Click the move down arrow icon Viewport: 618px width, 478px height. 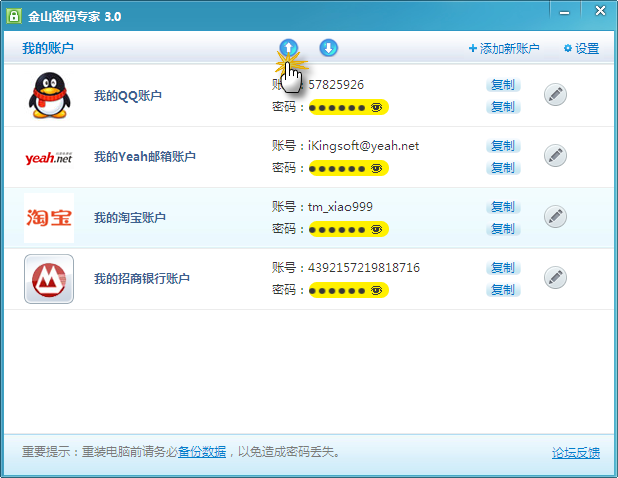pos(328,48)
